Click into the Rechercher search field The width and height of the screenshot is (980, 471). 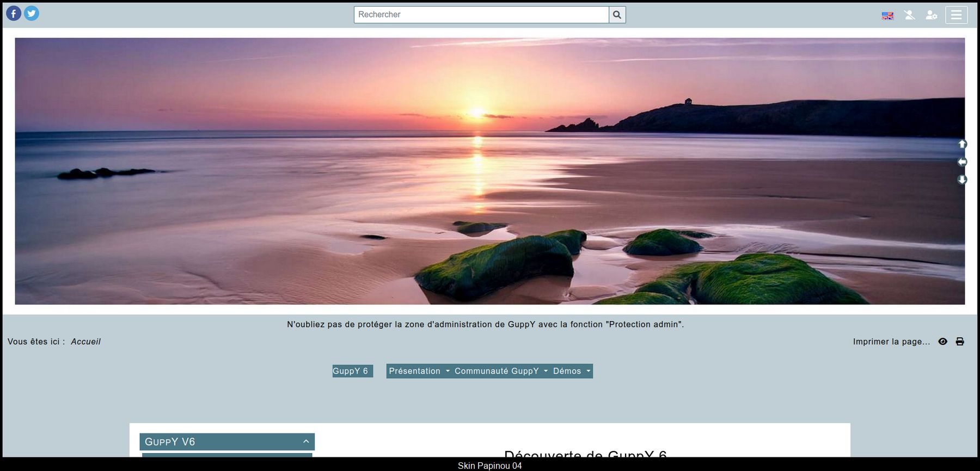tap(481, 15)
